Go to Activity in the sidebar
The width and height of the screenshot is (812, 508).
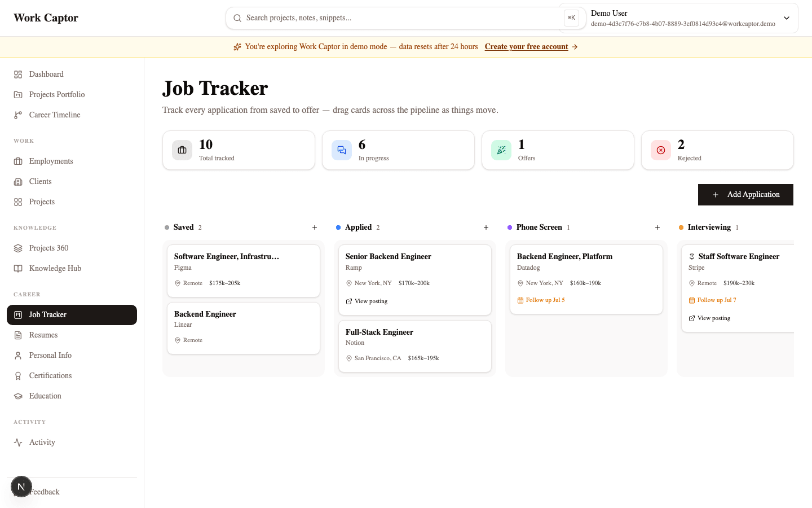point(72,443)
